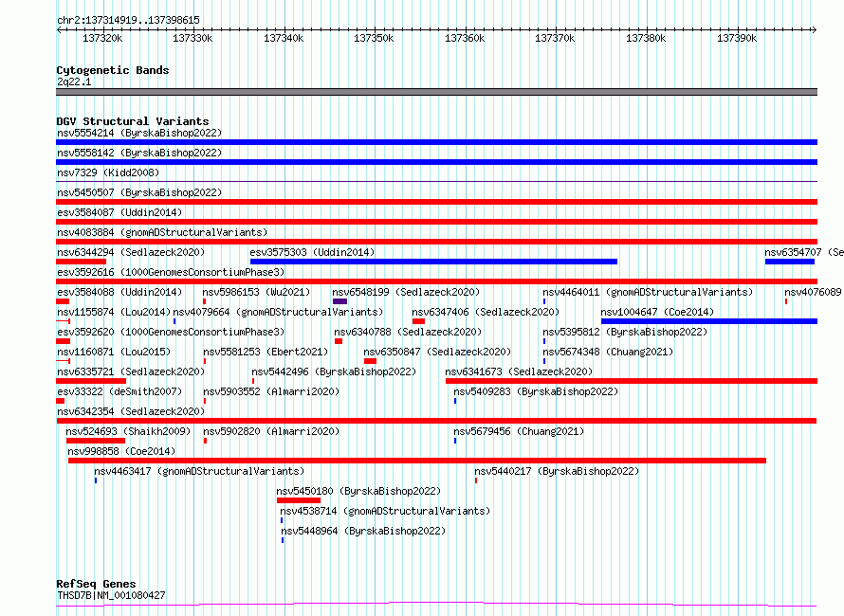Click the THSD7B|NM_001080427 gene label

(111, 595)
